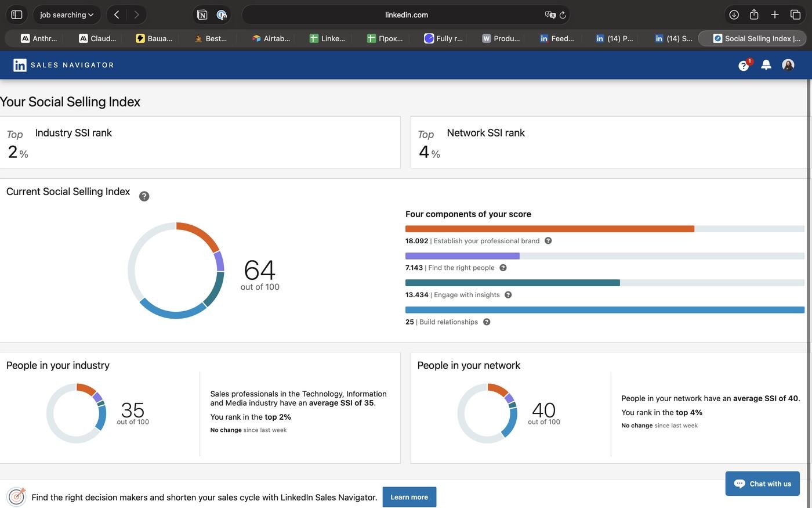
Task: Open the Share menu in Safari
Action: coord(754,15)
